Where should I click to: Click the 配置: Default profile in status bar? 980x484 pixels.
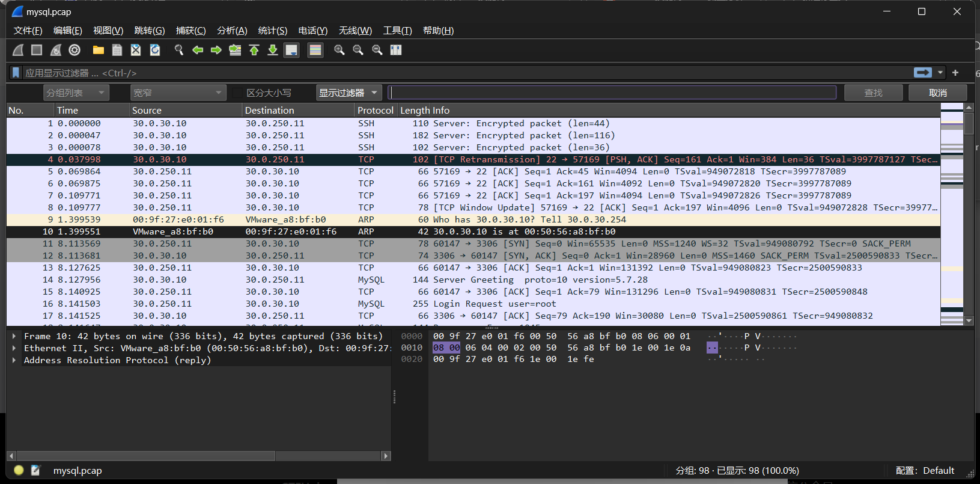[x=925, y=470]
